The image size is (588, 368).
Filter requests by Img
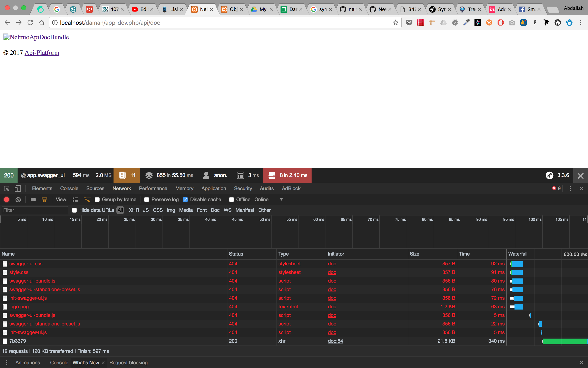(171, 210)
